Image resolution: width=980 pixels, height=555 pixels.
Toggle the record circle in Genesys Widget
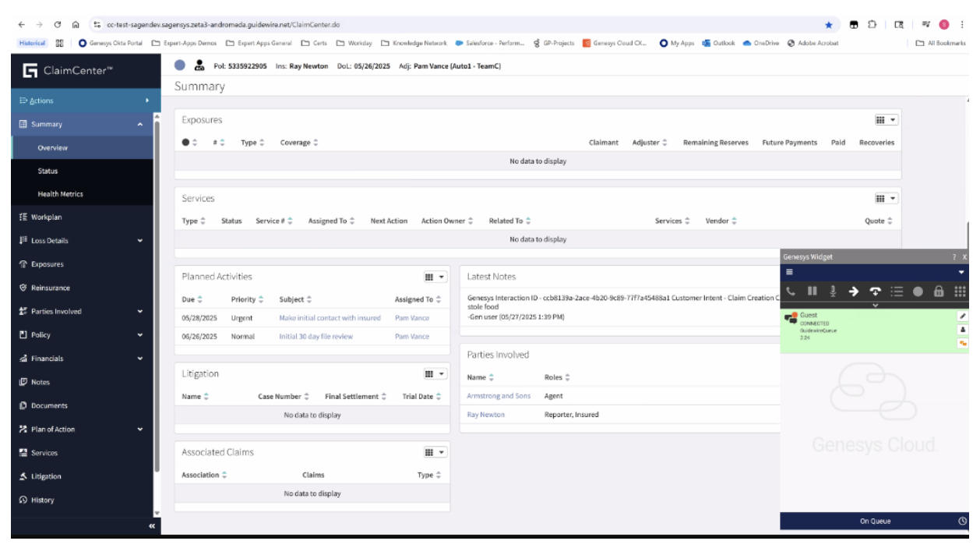pos(918,292)
